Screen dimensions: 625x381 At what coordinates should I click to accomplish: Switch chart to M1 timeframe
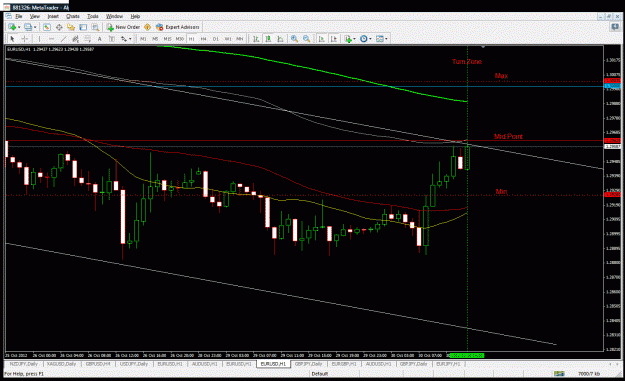pyautogui.click(x=143, y=39)
